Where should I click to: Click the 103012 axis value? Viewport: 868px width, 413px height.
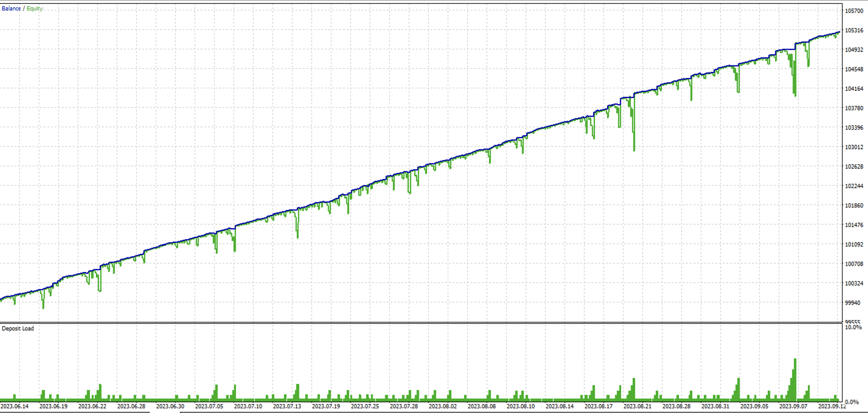click(854, 147)
